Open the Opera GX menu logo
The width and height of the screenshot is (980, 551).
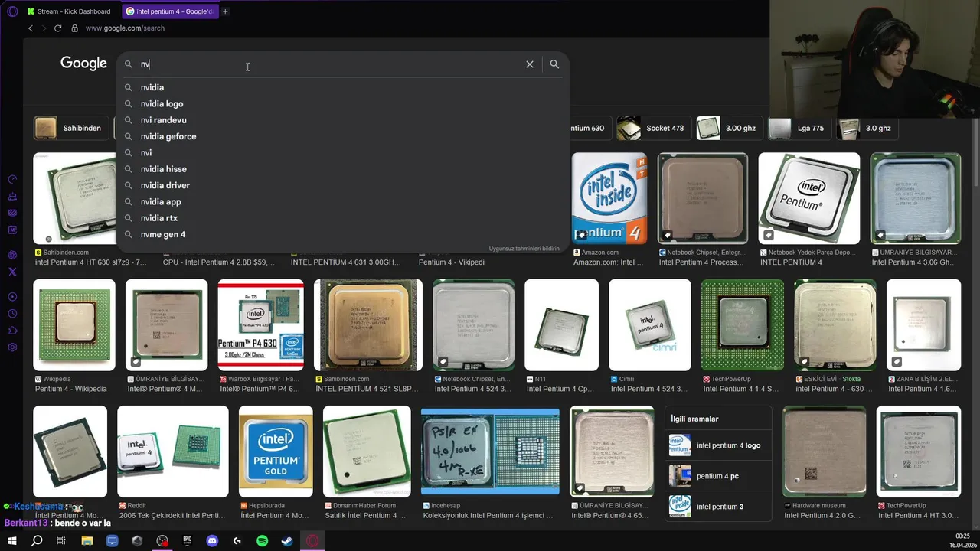click(x=12, y=11)
